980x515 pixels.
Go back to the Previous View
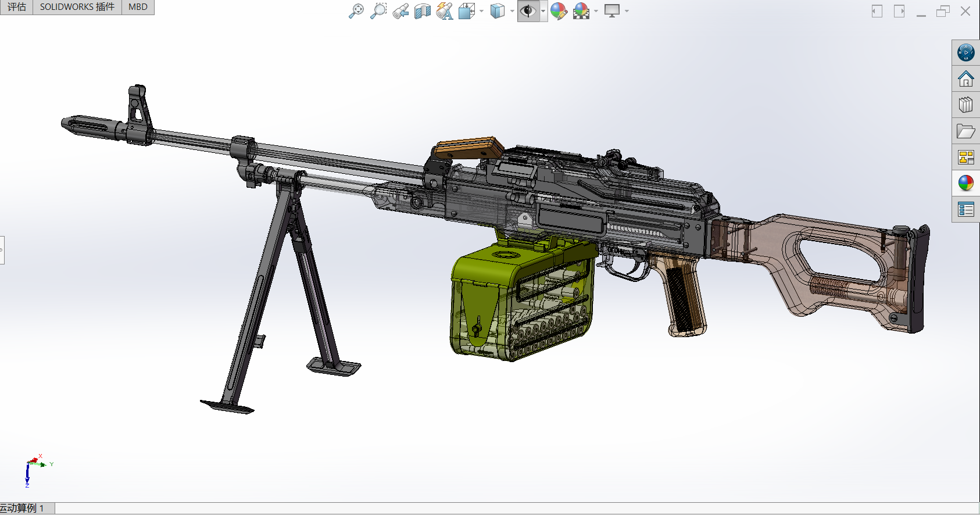[x=400, y=11]
